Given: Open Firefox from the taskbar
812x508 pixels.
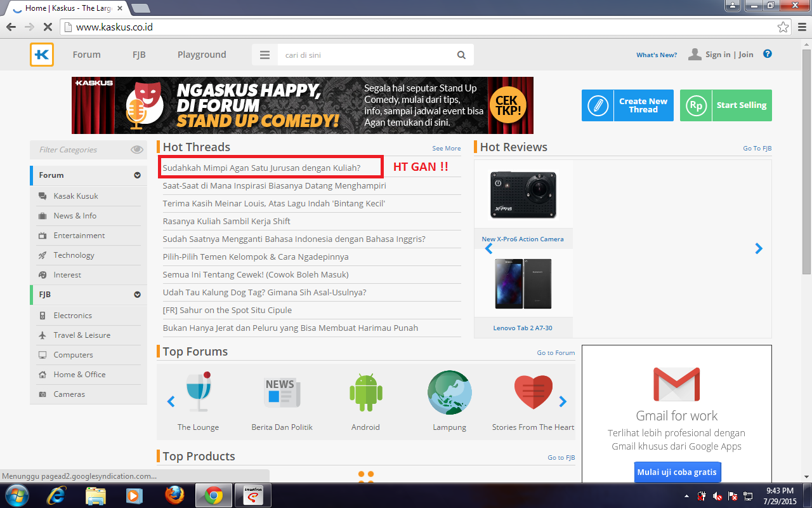Looking at the screenshot, I should pyautogui.click(x=174, y=495).
